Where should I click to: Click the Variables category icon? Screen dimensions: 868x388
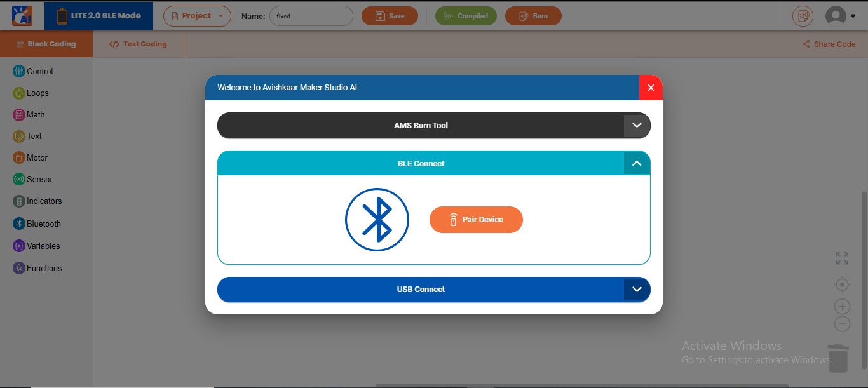click(x=19, y=246)
